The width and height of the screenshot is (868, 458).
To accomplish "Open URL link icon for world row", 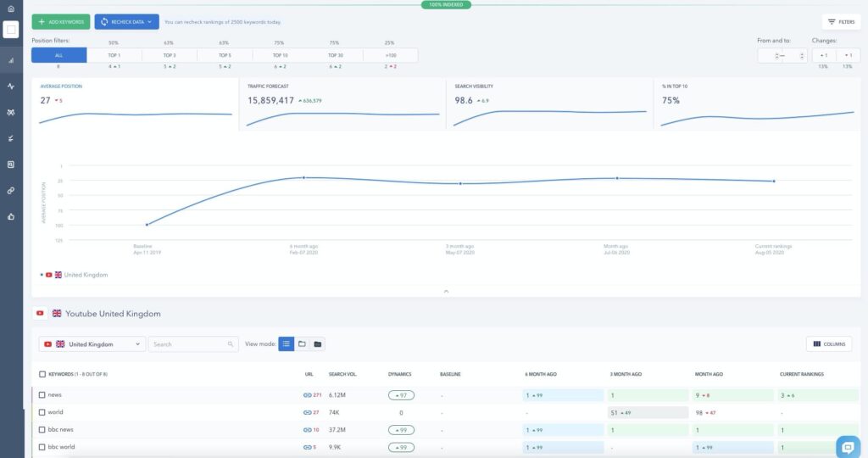I will (307, 412).
